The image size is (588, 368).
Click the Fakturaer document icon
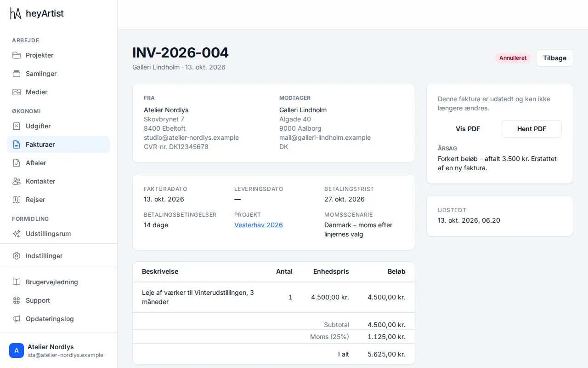click(x=17, y=144)
